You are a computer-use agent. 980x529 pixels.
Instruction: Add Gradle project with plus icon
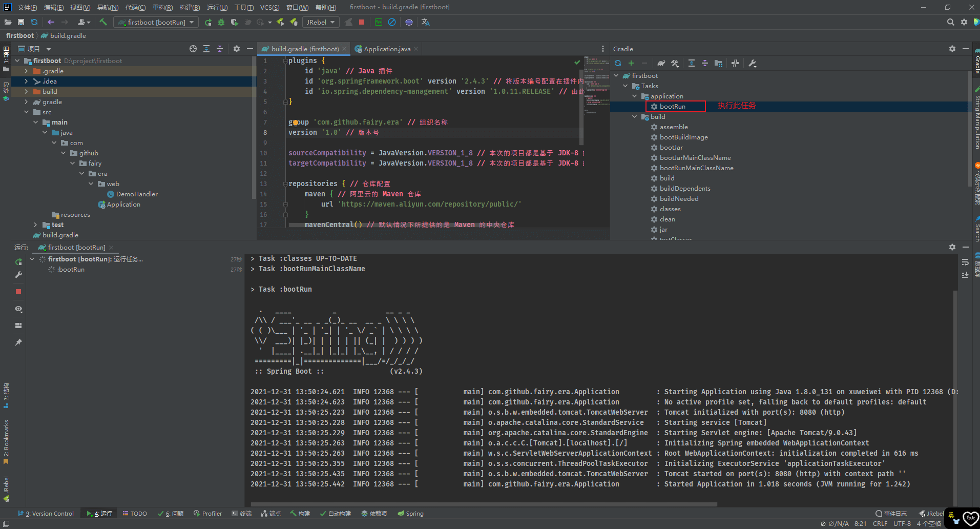pyautogui.click(x=631, y=63)
